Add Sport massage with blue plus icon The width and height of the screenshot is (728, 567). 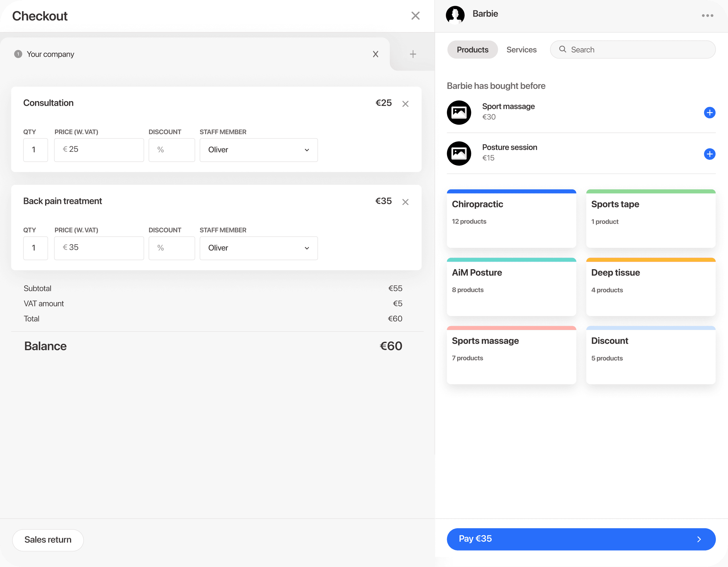point(709,112)
